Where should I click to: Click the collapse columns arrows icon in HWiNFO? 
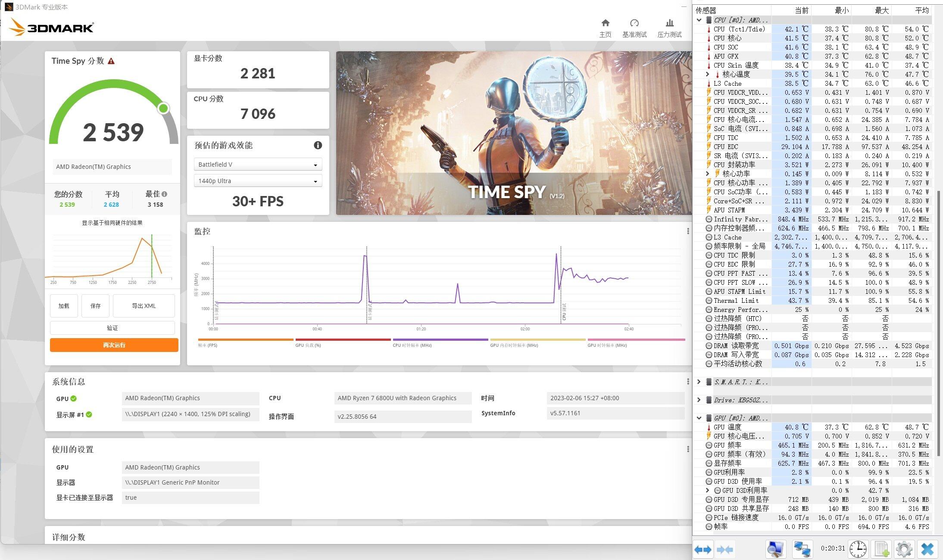point(724,549)
